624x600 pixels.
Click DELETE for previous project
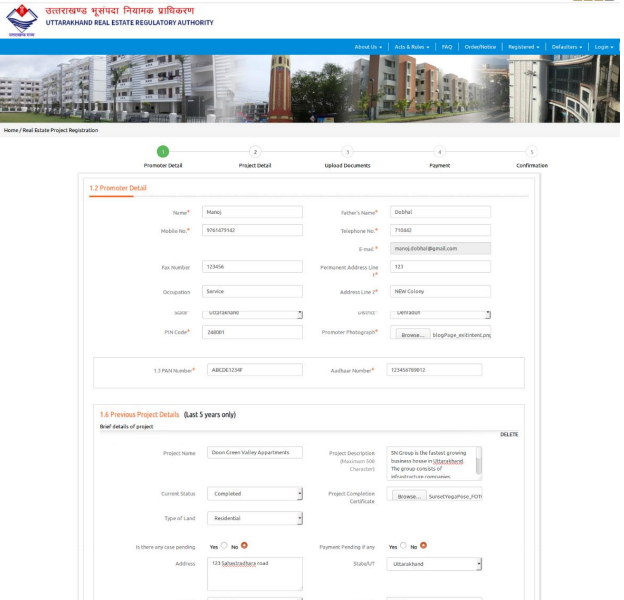[x=509, y=434]
